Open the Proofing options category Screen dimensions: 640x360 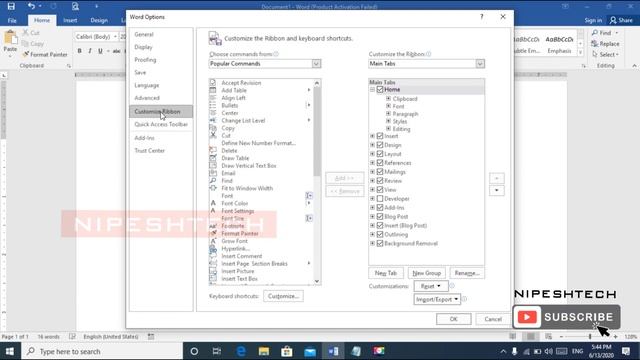145,60
